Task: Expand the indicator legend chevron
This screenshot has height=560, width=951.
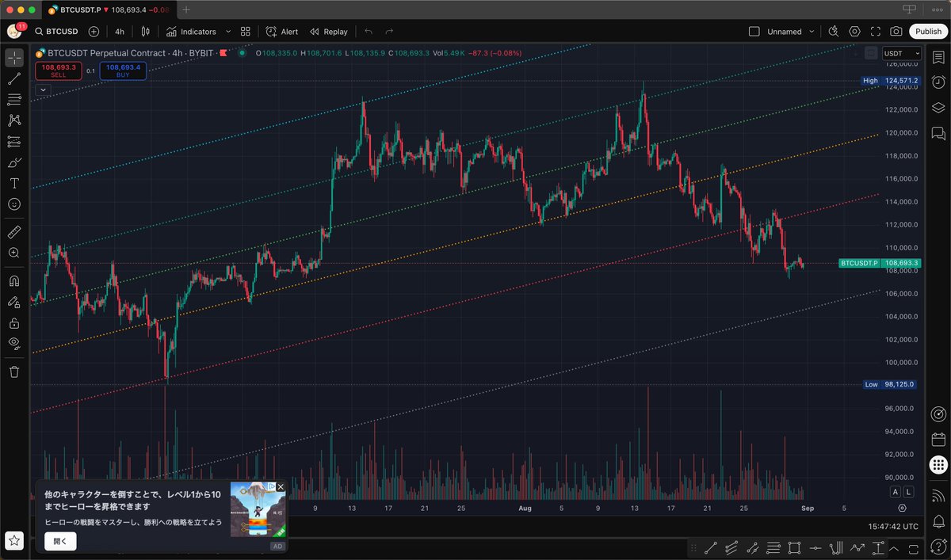Action: tap(43, 90)
